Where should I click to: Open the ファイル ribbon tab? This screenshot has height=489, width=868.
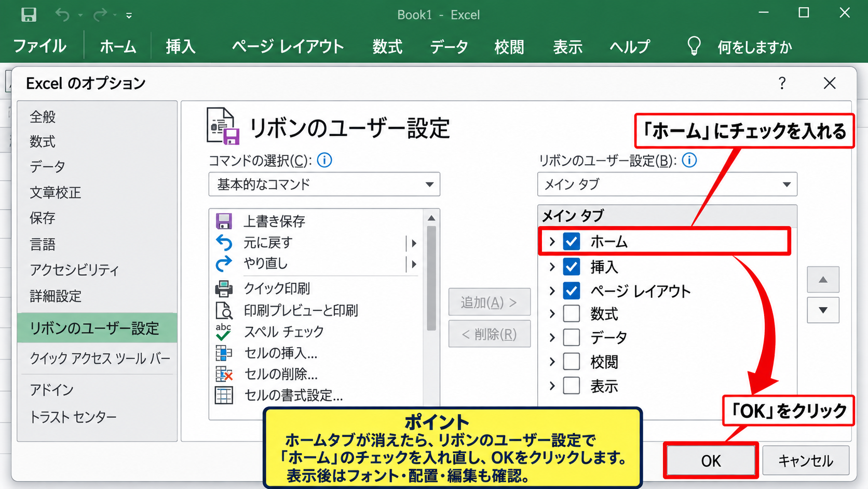click(40, 46)
